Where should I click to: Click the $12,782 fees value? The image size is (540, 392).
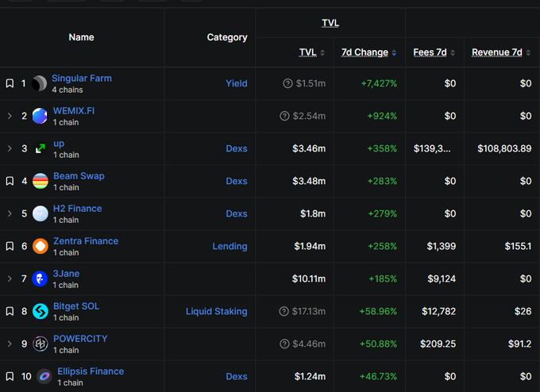tap(438, 312)
